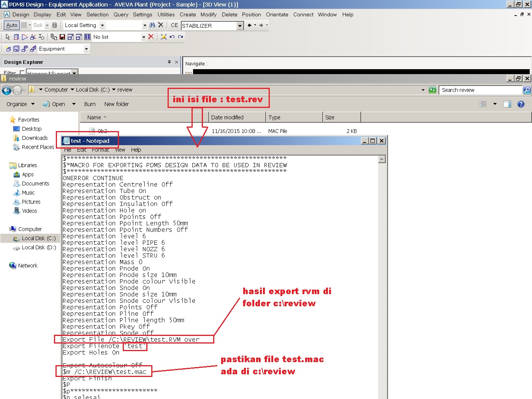Open the Equipment application dropdown
The image size is (532, 399).
tap(86, 49)
